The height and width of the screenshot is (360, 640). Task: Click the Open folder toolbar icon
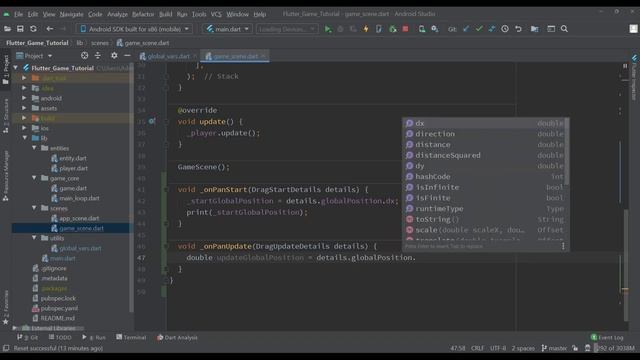(x=7, y=29)
